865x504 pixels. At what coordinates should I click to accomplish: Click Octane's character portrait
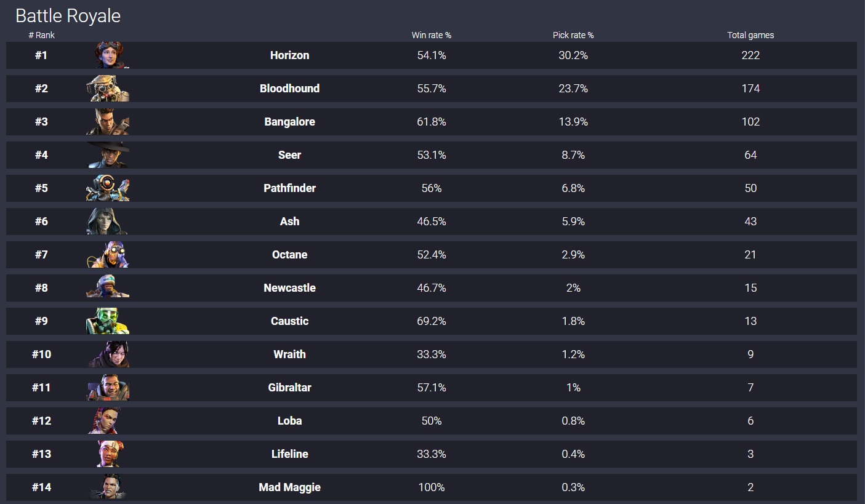tap(108, 255)
